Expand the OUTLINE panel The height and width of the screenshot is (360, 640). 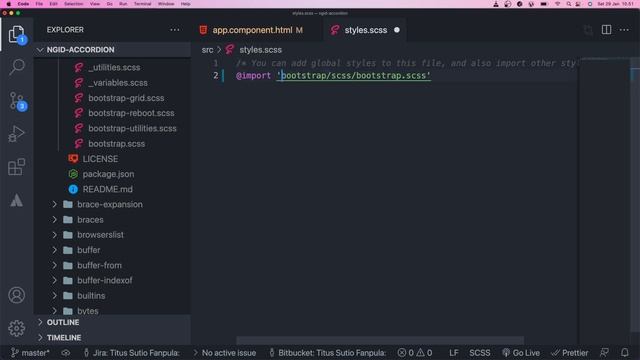point(113,322)
